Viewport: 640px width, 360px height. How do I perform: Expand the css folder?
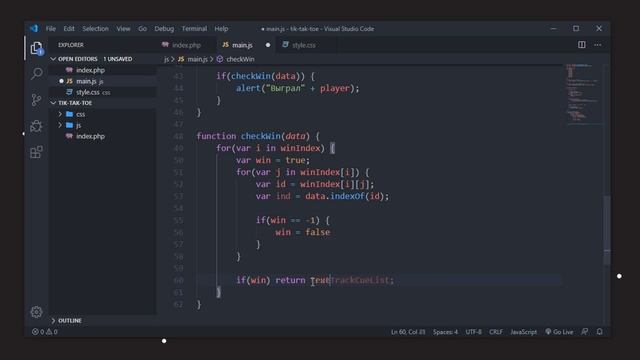[80, 114]
